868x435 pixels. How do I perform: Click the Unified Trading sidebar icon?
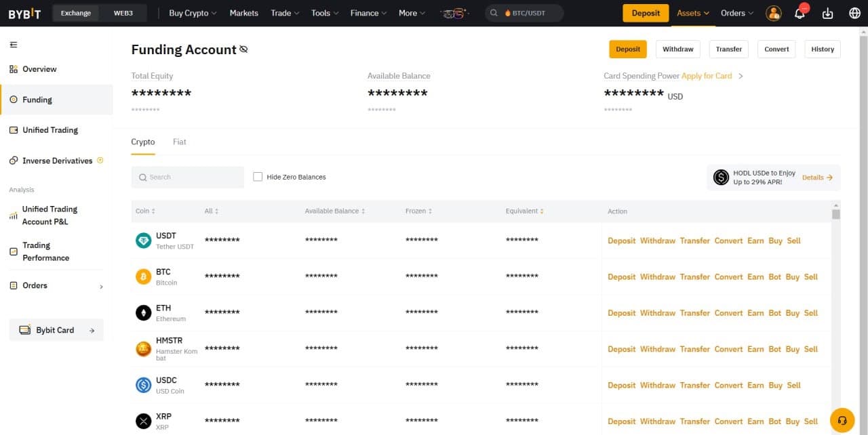pos(13,129)
